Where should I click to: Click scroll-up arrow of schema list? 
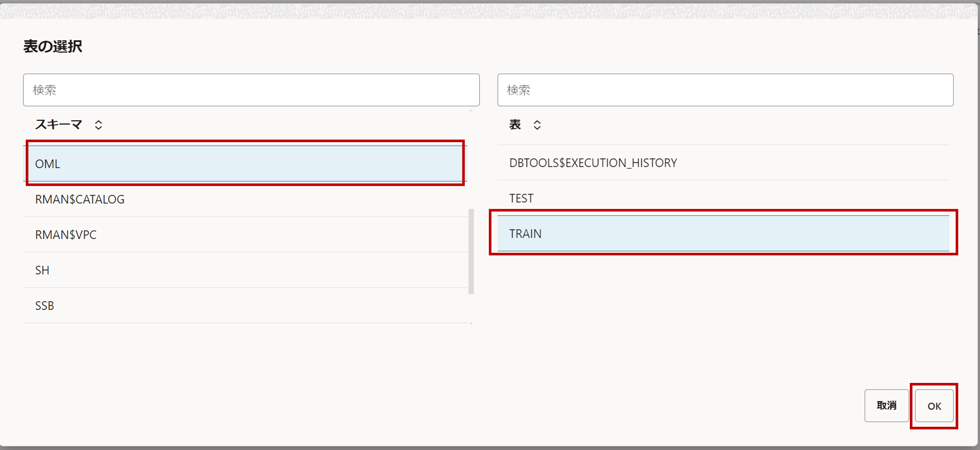point(471,110)
